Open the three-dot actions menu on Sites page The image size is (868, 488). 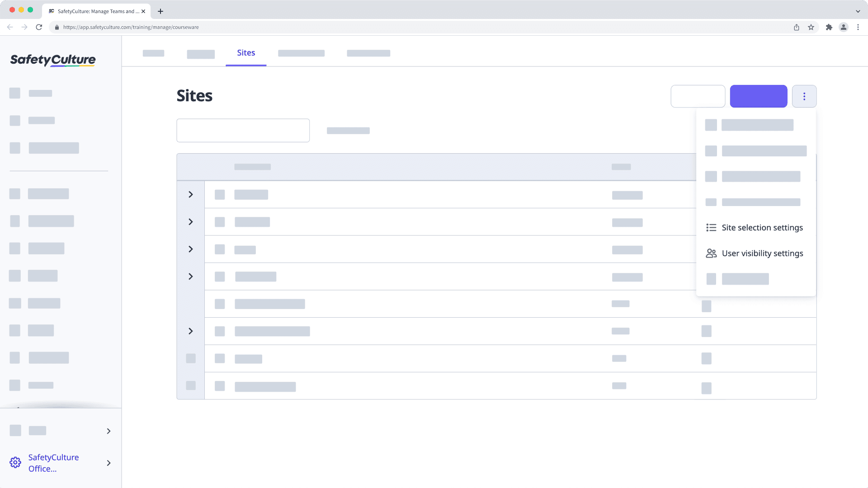coord(804,96)
